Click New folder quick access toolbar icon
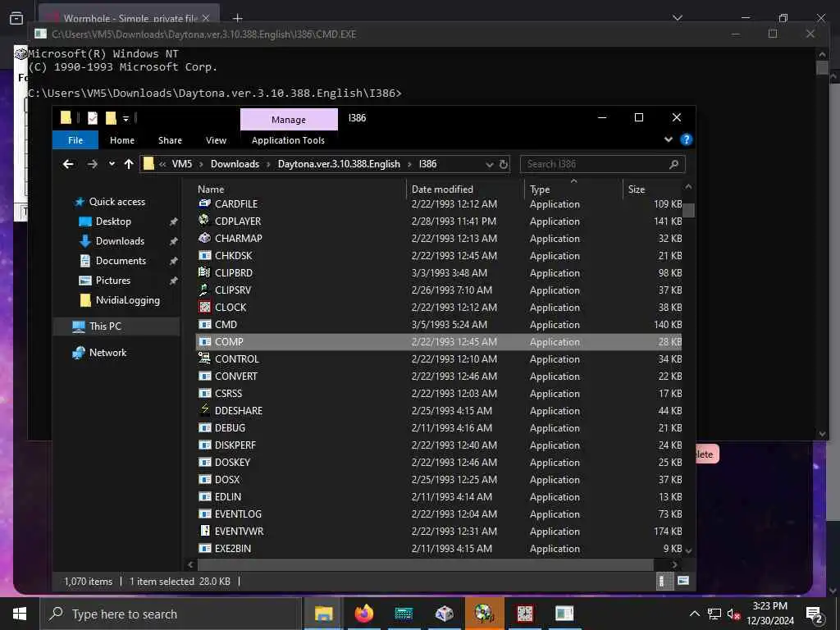 pos(111,118)
